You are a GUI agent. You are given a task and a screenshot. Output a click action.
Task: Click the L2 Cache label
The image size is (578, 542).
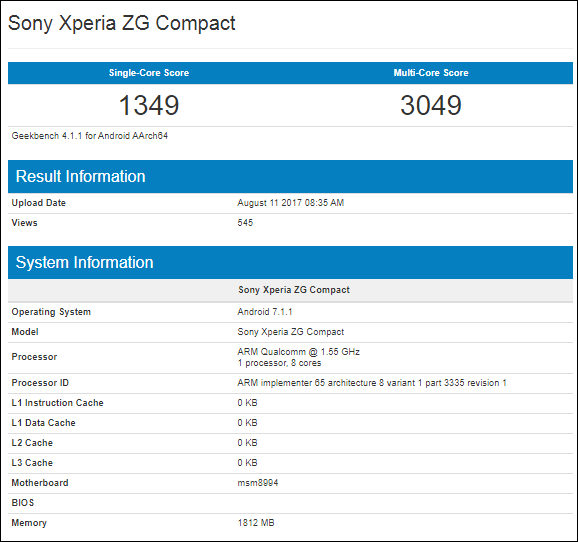(x=32, y=442)
